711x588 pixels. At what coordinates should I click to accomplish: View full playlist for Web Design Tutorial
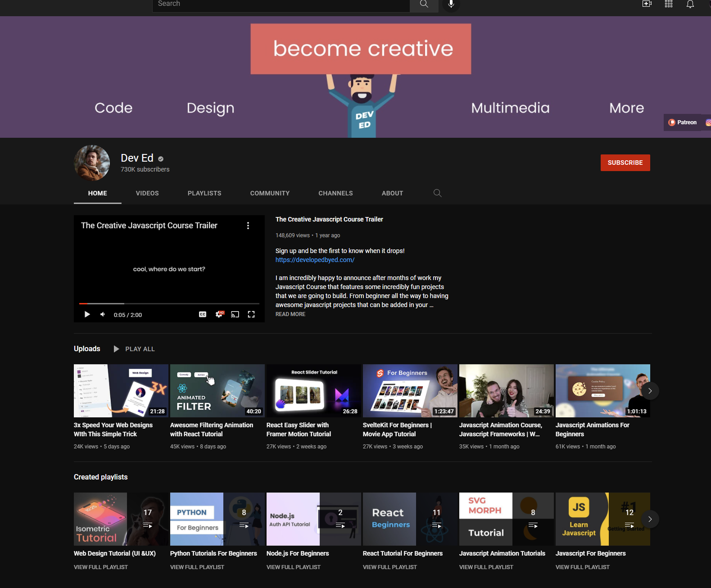point(101,567)
